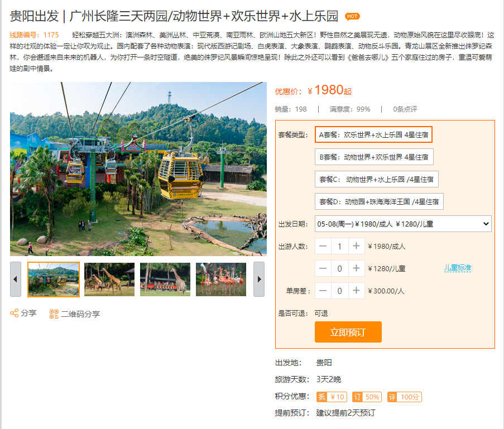The image size is (504, 429).
Task: Decrease adult traveler count with minus
Action: point(323,246)
